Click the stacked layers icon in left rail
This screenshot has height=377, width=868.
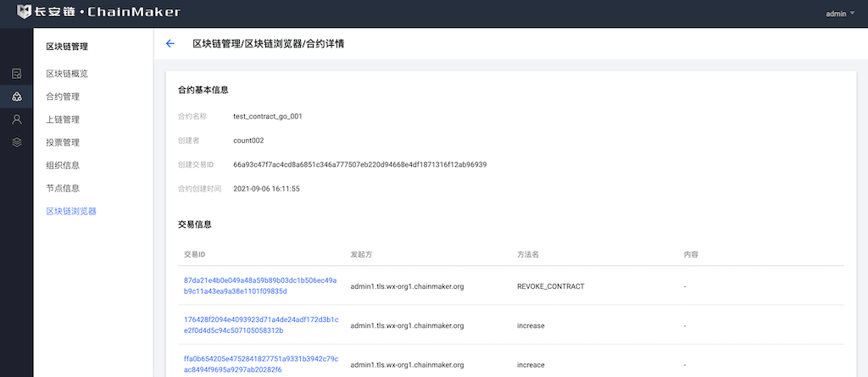coord(17,142)
